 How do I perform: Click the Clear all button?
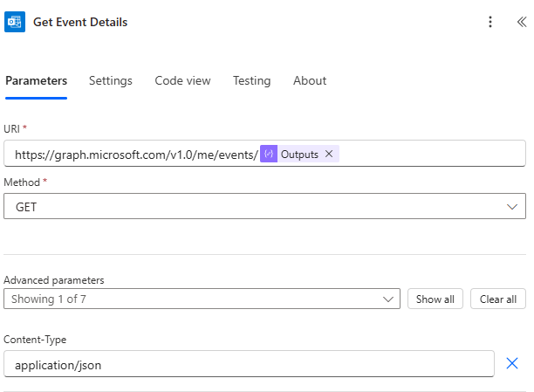point(498,299)
